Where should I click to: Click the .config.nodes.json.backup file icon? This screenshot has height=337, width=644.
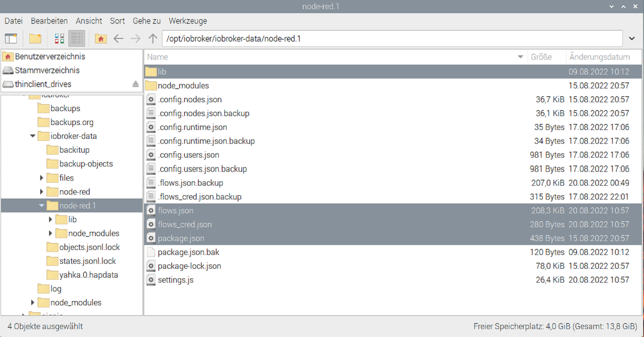(x=151, y=113)
